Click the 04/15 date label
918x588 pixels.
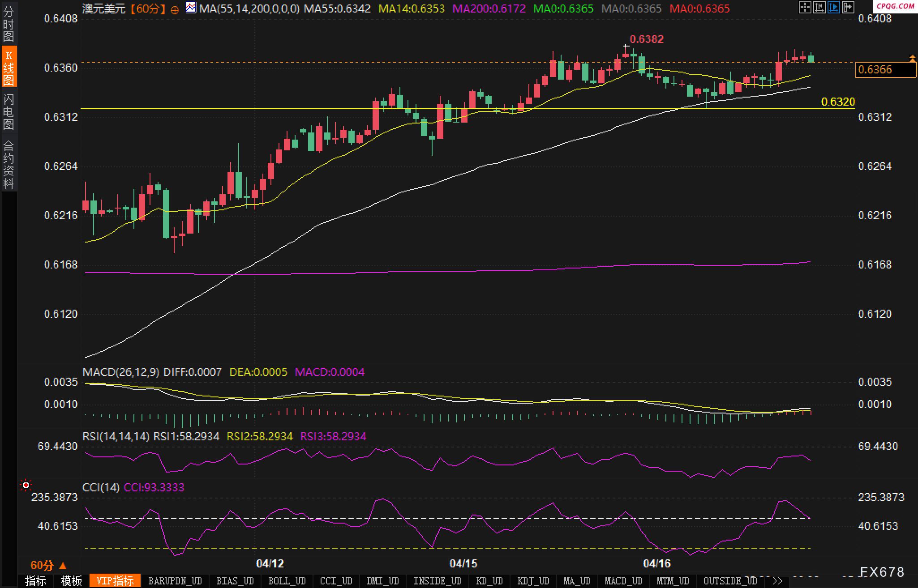tap(463, 563)
